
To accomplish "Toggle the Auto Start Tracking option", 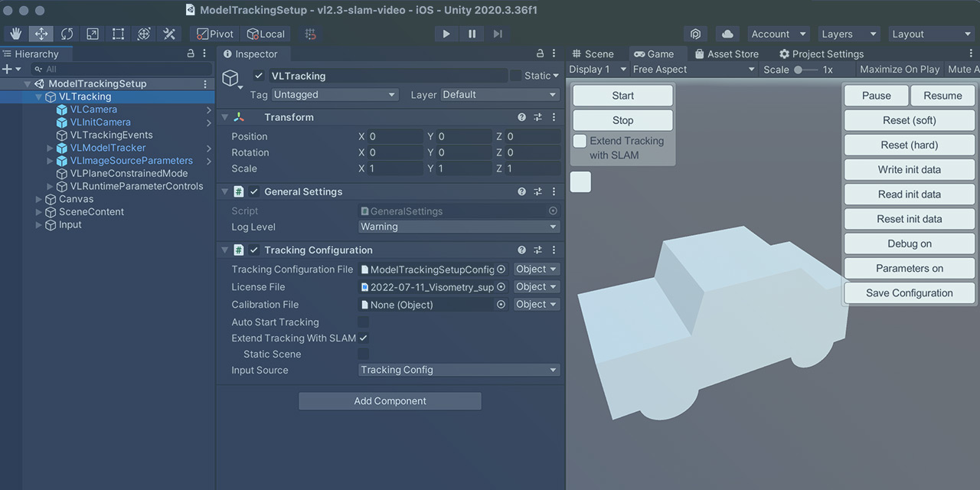I will point(364,322).
